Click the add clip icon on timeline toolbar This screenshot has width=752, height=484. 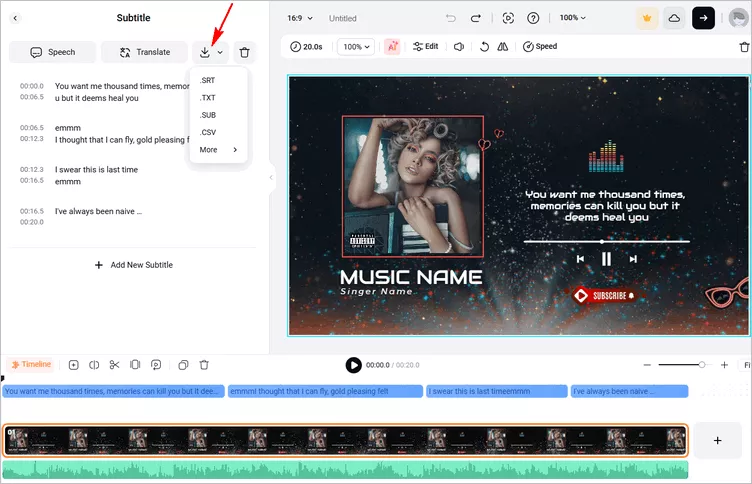click(73, 365)
